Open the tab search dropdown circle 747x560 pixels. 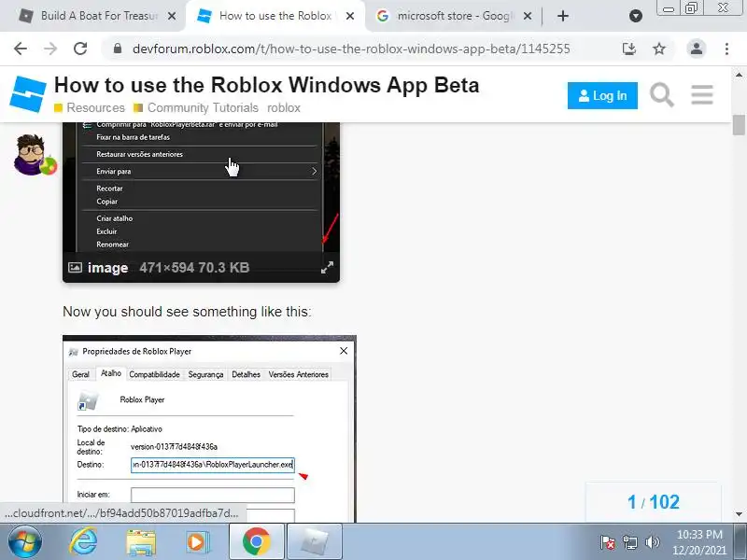pos(636,16)
